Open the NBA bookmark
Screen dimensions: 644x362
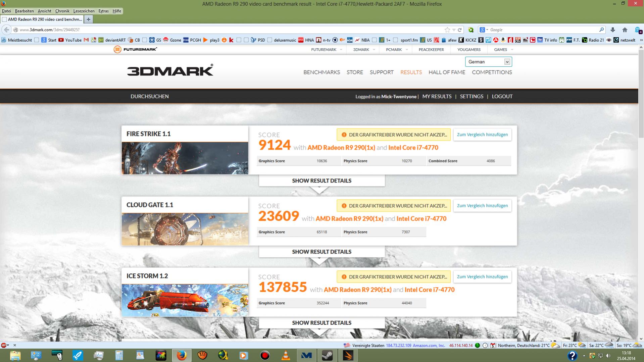click(x=362, y=40)
